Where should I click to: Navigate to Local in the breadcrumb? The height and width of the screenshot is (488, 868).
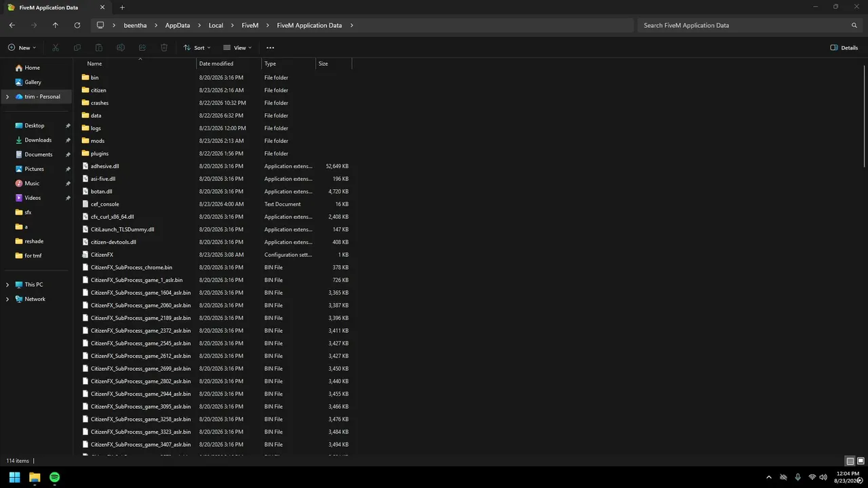pyautogui.click(x=216, y=25)
